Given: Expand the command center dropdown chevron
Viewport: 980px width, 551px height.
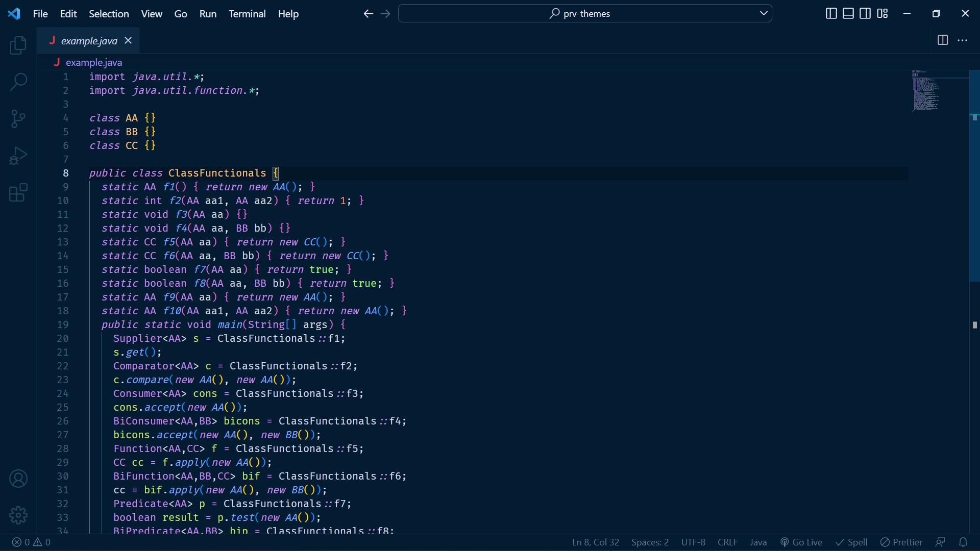Looking at the screenshot, I should (764, 13).
